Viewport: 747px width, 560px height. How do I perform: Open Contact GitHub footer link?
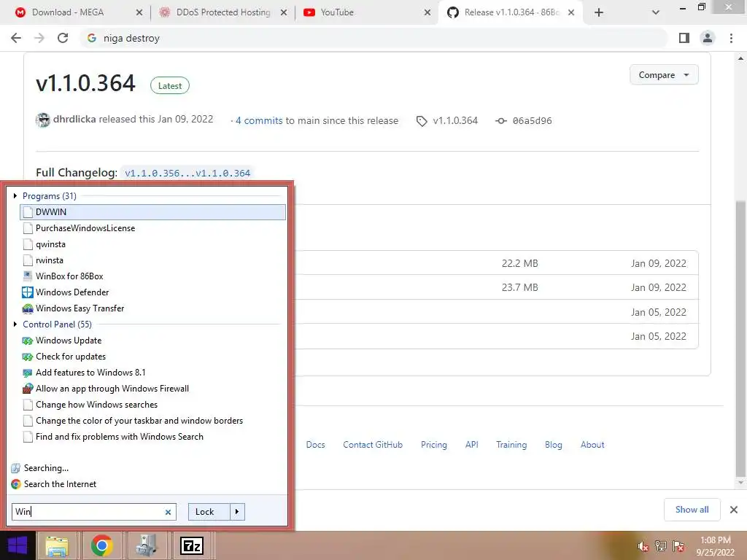(373, 444)
